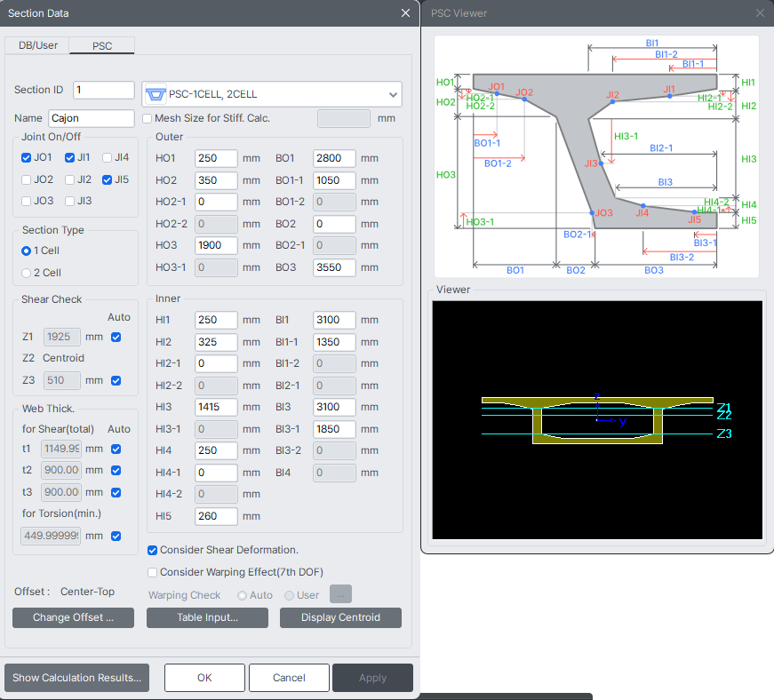This screenshot has height=700, width=774.
Task: Switch to the DB/User tab
Action: (38, 45)
